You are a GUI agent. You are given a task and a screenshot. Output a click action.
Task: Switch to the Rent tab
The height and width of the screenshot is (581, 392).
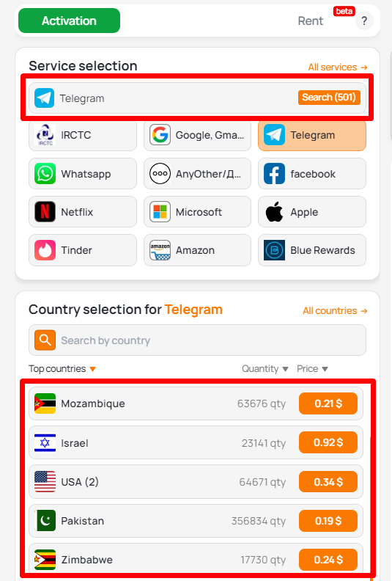(x=310, y=21)
